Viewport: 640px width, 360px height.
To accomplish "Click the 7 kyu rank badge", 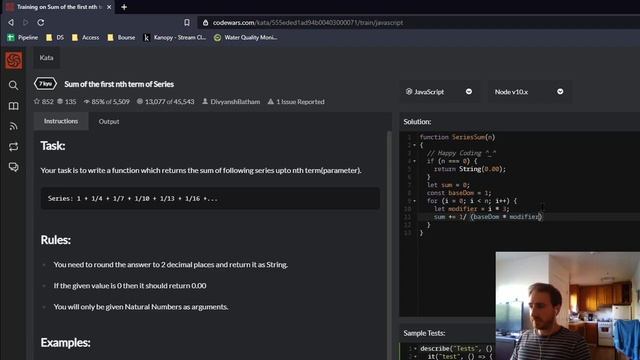I will tap(45, 84).
